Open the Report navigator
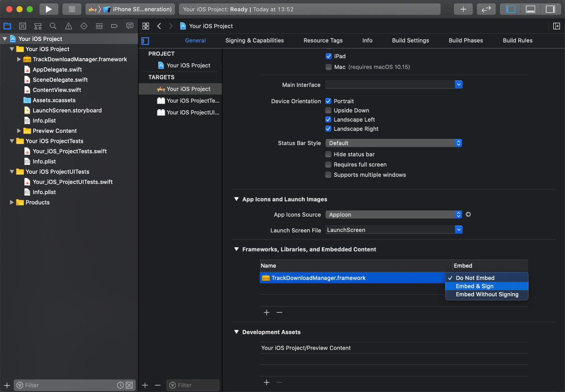 click(x=130, y=26)
